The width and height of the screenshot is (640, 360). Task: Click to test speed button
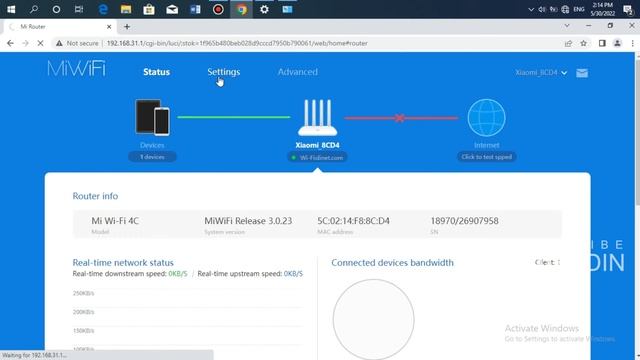(487, 157)
